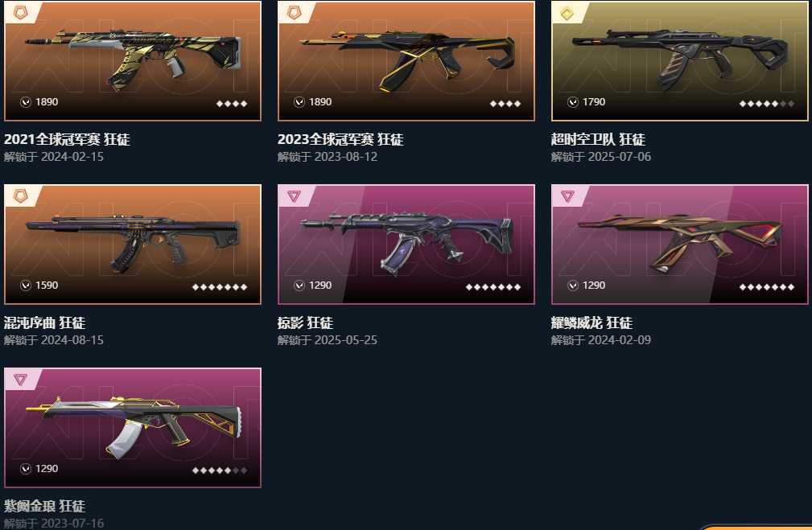Screen dimensions: 812x530
Task: Click the 混沌序曲 狂徒 title text
Action: [44, 323]
